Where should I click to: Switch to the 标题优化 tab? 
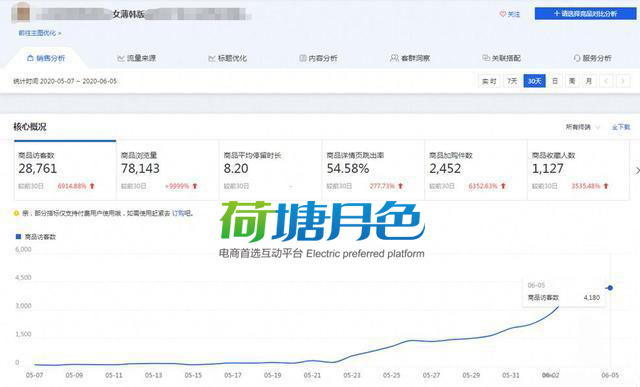[x=228, y=58]
